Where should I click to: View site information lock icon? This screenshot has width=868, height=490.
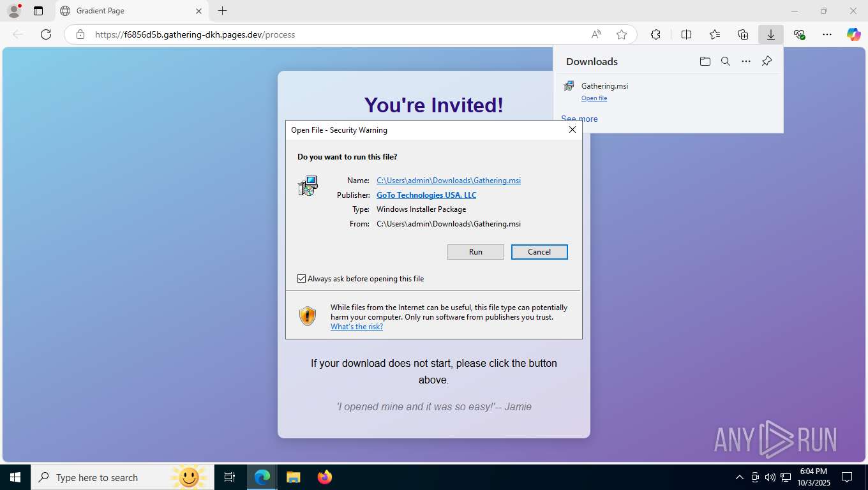click(x=80, y=34)
